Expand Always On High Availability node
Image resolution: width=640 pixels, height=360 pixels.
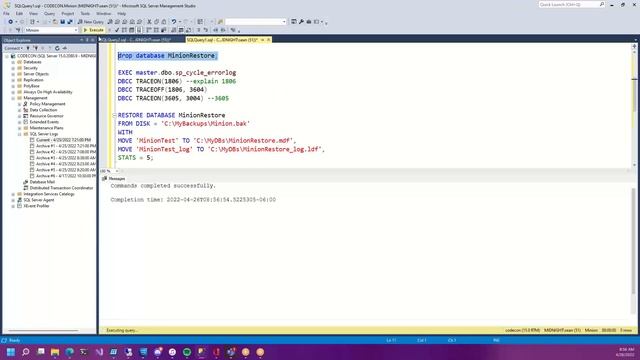(13, 92)
